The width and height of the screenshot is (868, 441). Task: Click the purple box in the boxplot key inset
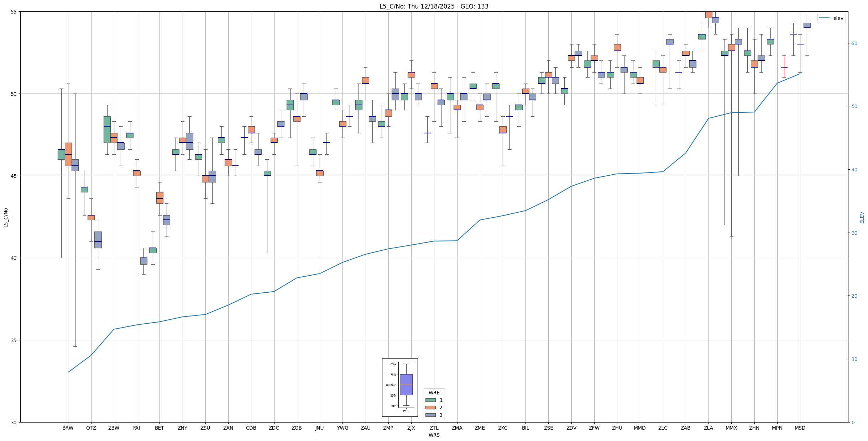click(x=406, y=384)
